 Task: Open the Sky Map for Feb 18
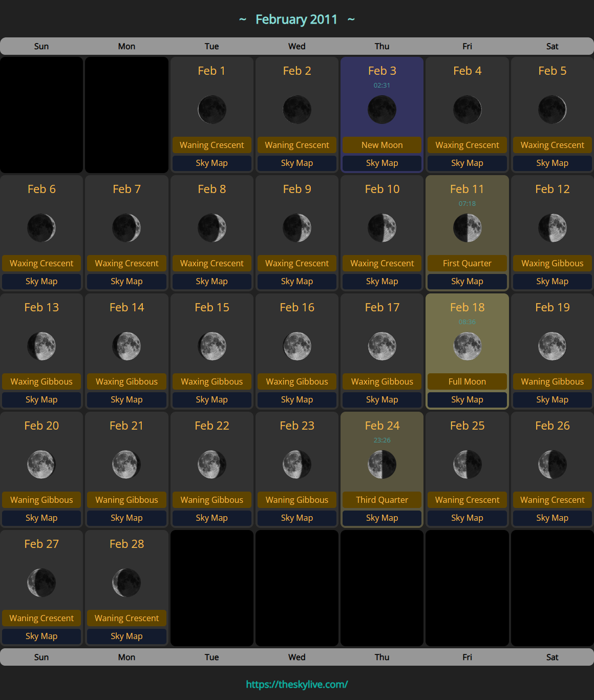click(x=467, y=399)
